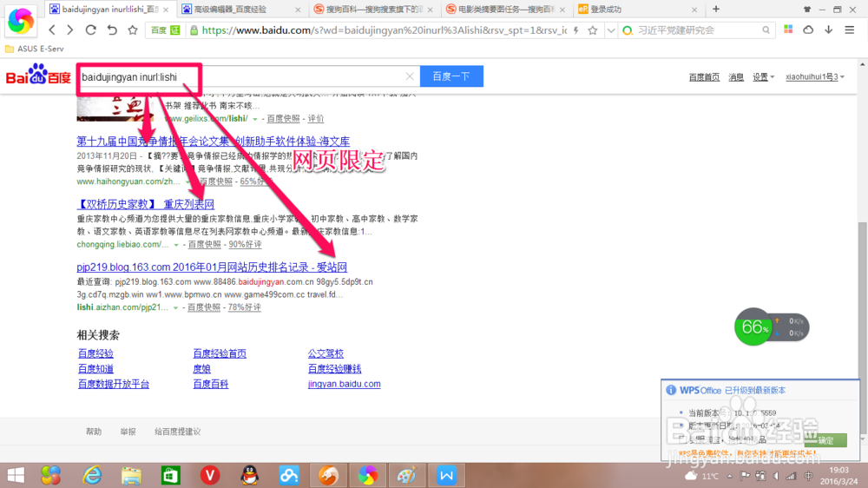868x488 pixels.
Task: Click related search 公交驾校
Action: point(325,353)
